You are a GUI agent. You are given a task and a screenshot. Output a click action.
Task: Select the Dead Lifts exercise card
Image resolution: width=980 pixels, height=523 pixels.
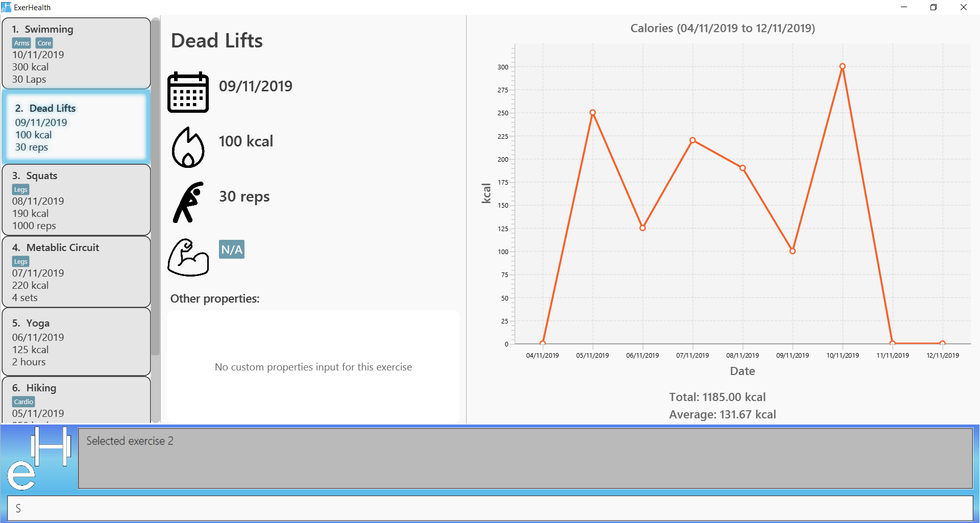click(76, 127)
